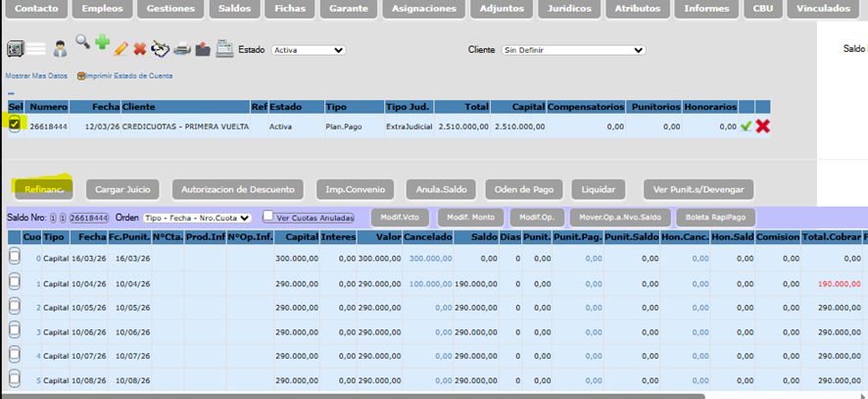Click the Liquidar button
Image resolution: width=868 pixels, height=399 pixels.
coord(599,189)
